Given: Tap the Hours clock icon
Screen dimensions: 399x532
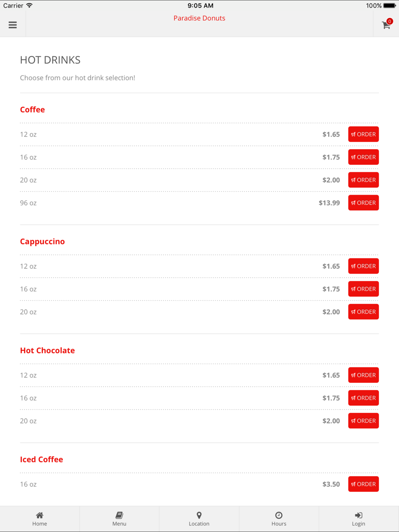Looking at the screenshot, I should coord(279,515).
